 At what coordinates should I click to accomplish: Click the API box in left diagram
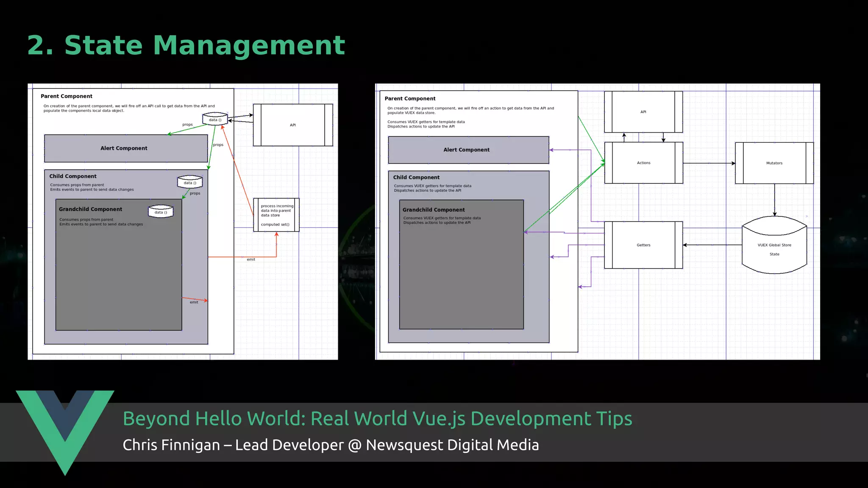(x=292, y=125)
